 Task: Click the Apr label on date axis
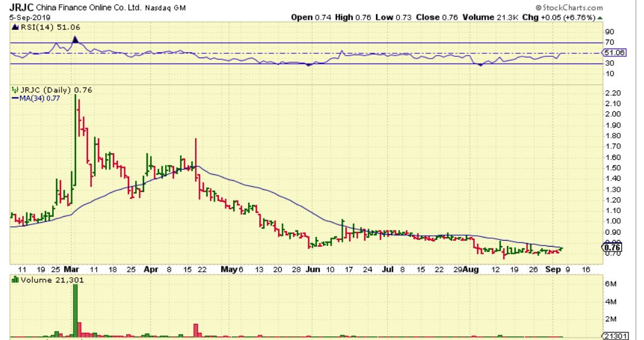tap(151, 270)
